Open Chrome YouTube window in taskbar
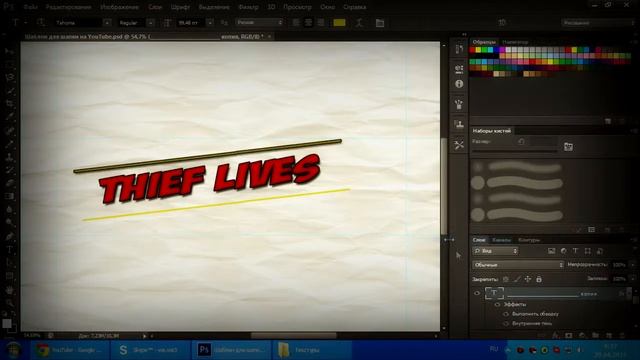 [x=70, y=350]
